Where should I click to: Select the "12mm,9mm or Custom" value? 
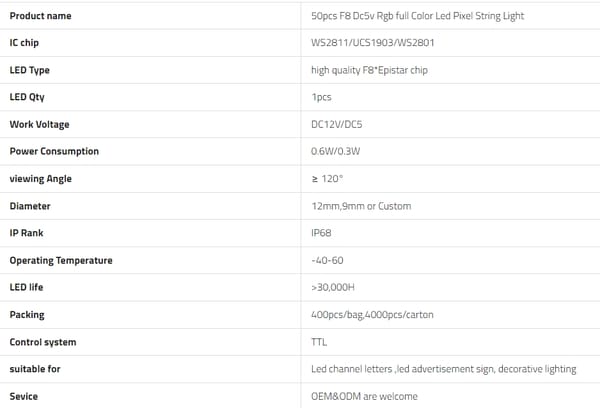[361, 206]
